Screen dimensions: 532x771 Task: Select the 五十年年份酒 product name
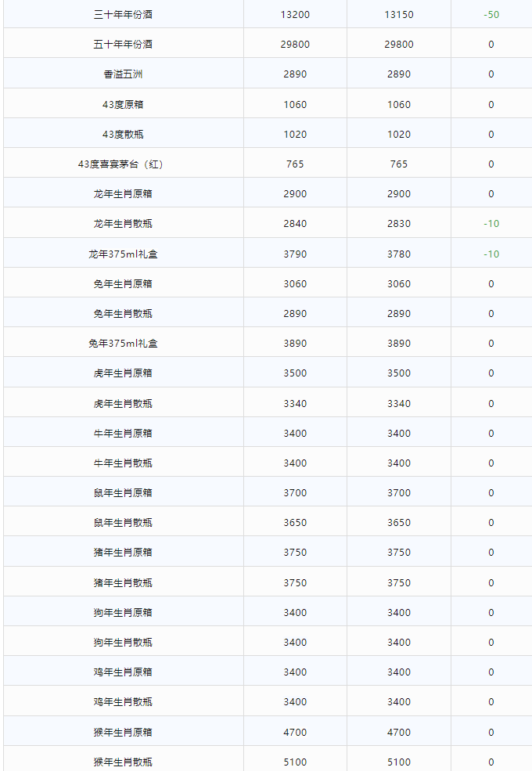[x=123, y=45]
